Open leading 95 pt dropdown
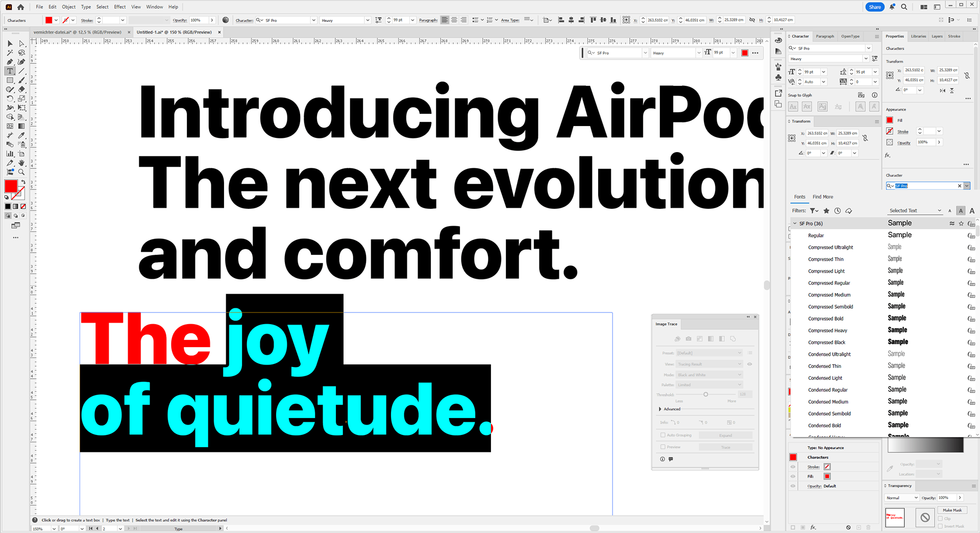Image resolution: width=980 pixels, height=533 pixels. point(875,72)
